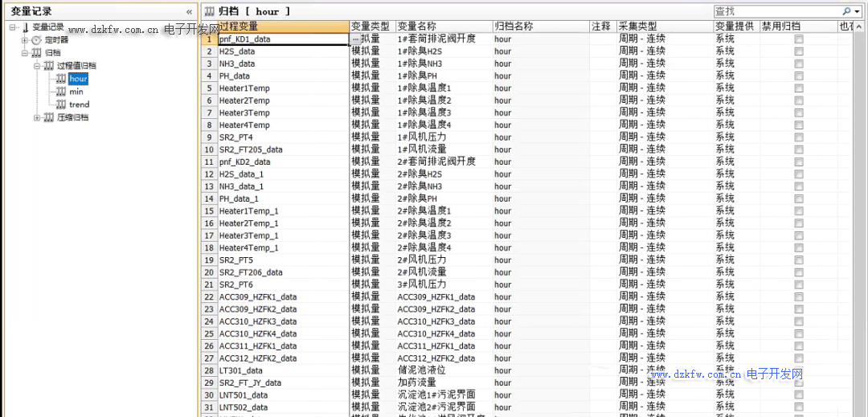This screenshot has height=417, width=868.
Task: Click the 变量记录 root node icon
Action: (24, 27)
